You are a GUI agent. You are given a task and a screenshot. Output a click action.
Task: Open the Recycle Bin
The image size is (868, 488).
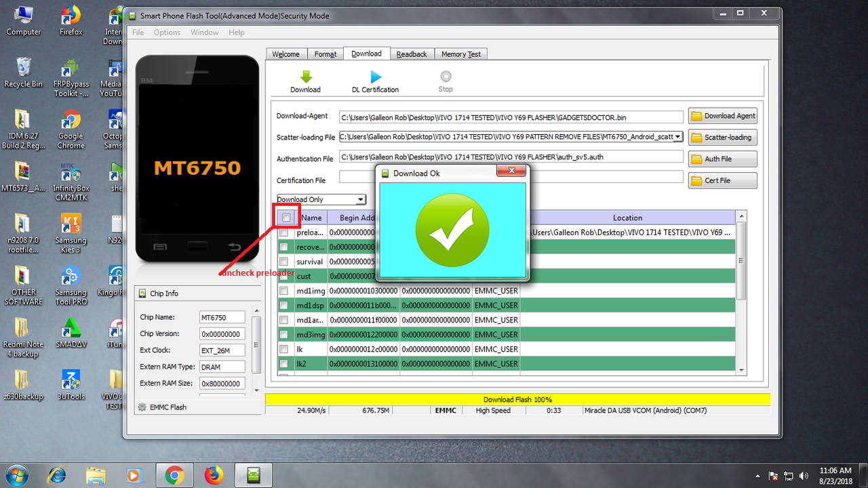24,73
